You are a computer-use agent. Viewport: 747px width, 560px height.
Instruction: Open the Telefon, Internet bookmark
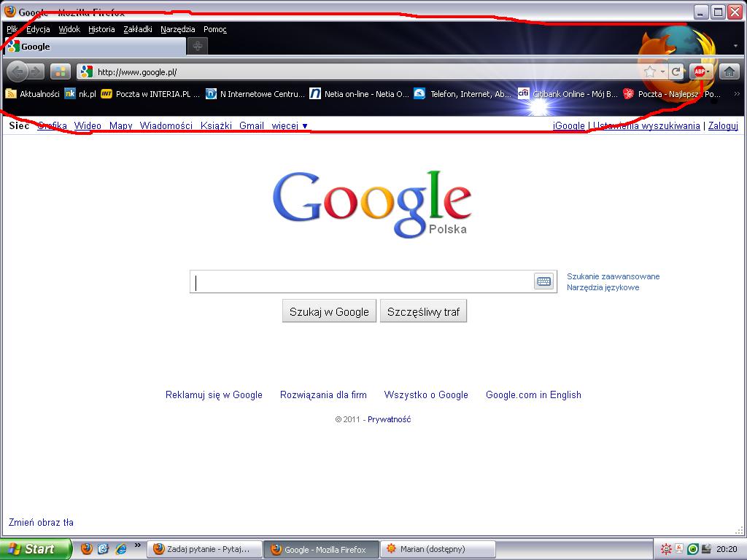[x=462, y=94]
